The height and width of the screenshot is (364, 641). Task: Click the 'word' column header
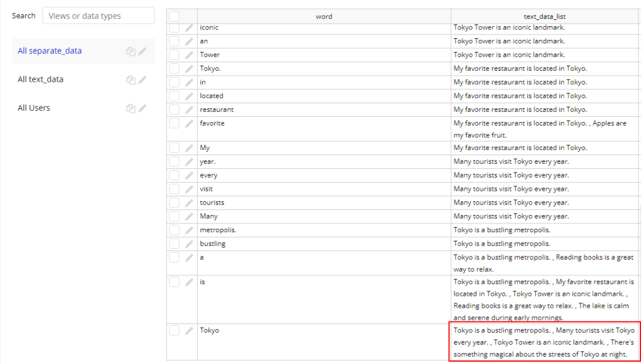(324, 16)
